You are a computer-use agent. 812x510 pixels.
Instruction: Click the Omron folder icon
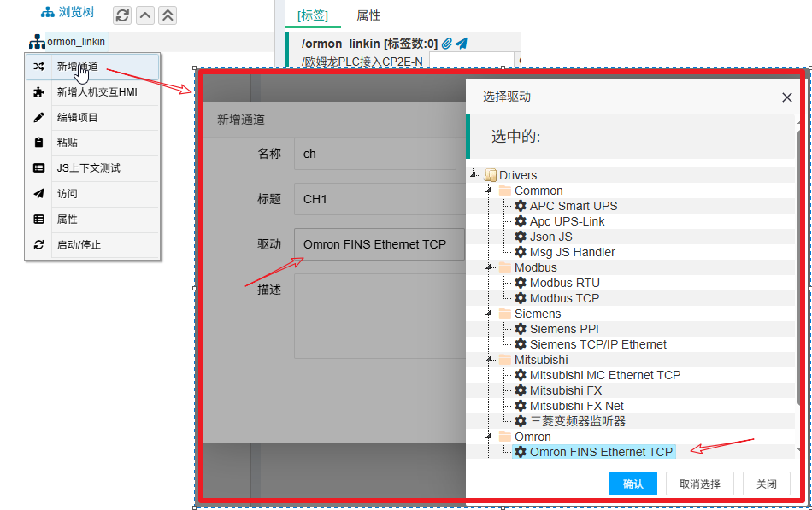click(x=505, y=437)
